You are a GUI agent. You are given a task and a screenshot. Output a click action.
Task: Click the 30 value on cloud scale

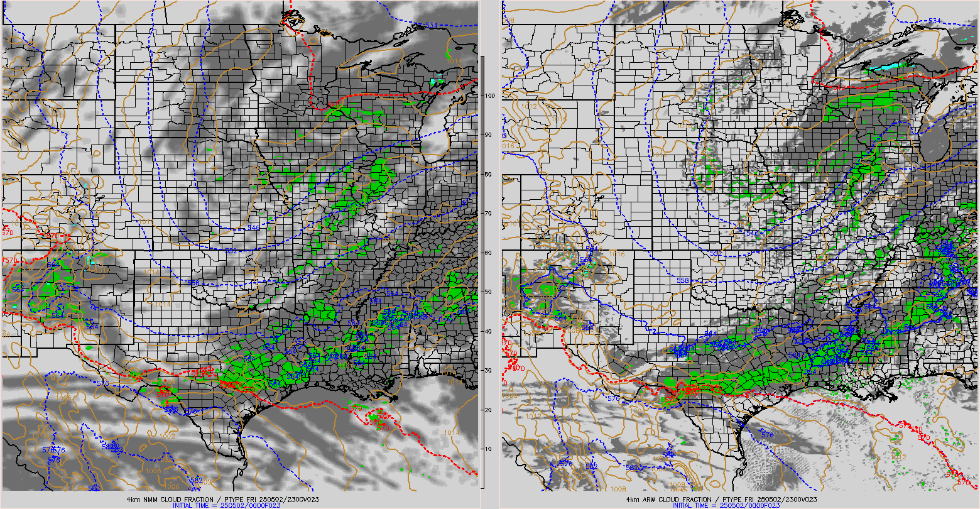488,371
